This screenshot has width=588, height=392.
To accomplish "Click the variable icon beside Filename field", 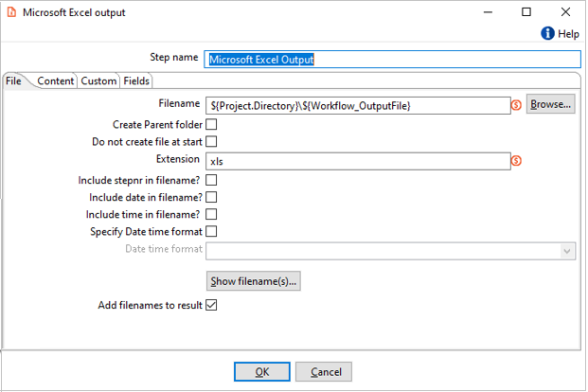I will [517, 104].
